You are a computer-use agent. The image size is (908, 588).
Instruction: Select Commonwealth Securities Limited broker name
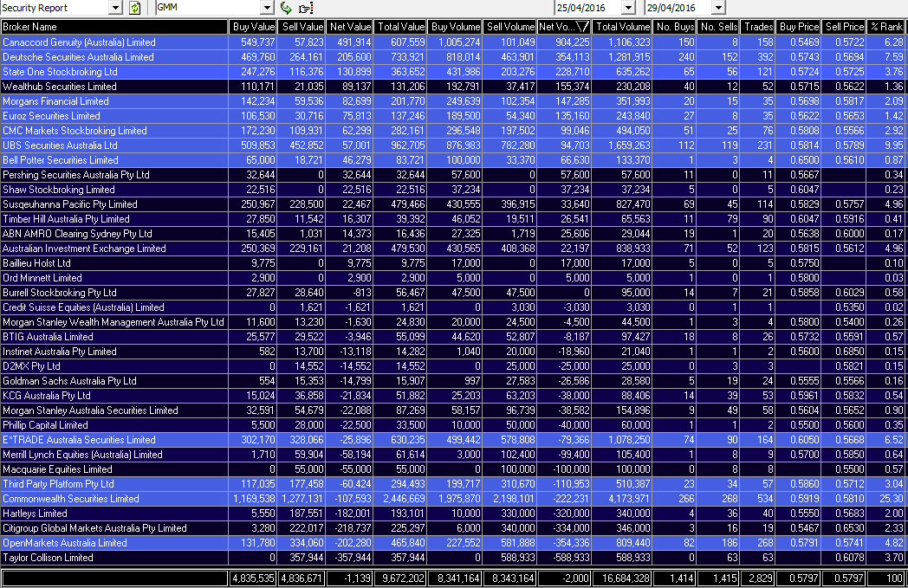(71, 499)
